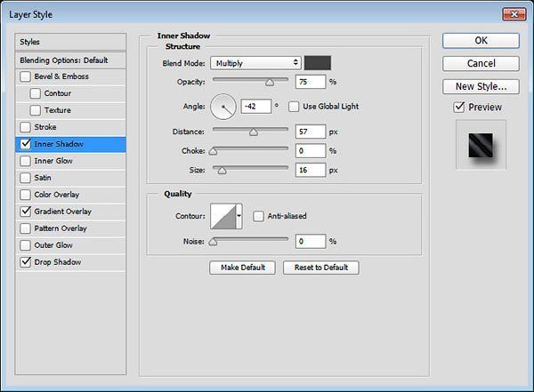This screenshot has height=392, width=534.
Task: Select the Inner Shadow list entry
Action: [x=70, y=144]
